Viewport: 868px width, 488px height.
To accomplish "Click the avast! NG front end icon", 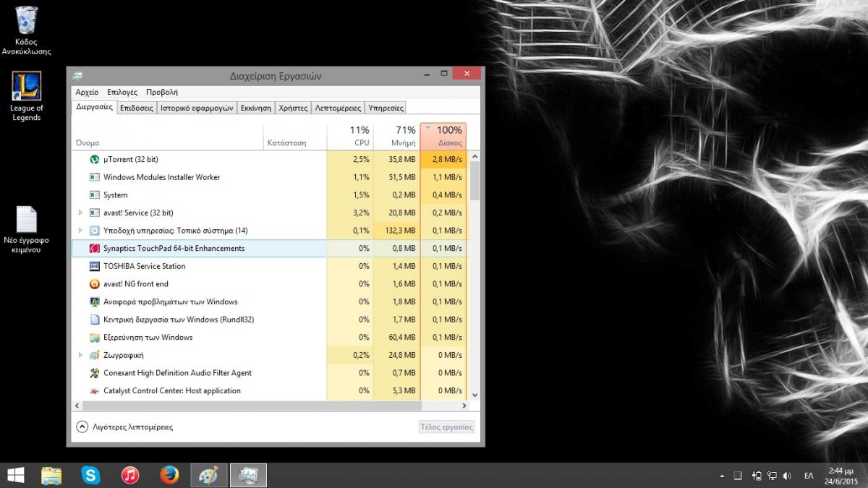I will 94,284.
